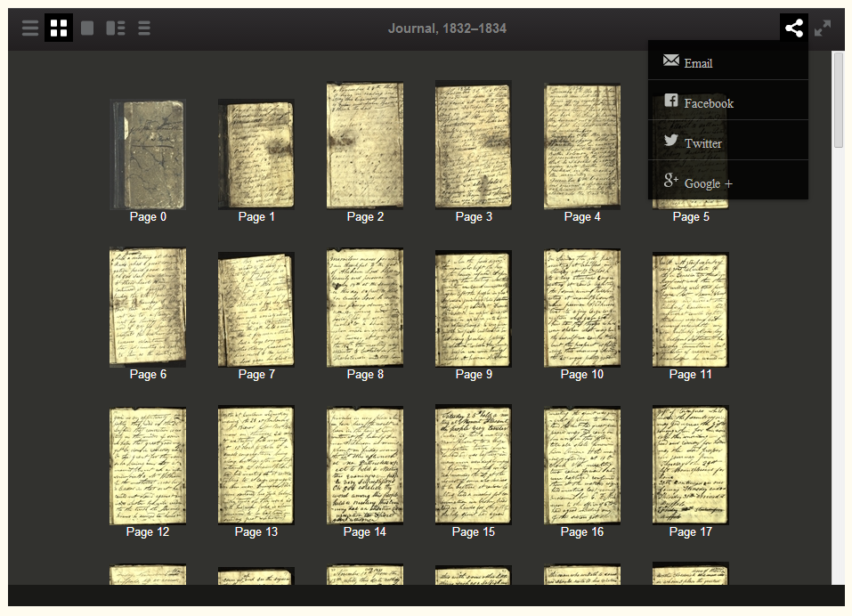
Task: Open Page 12 thumbnail
Action: 148,466
